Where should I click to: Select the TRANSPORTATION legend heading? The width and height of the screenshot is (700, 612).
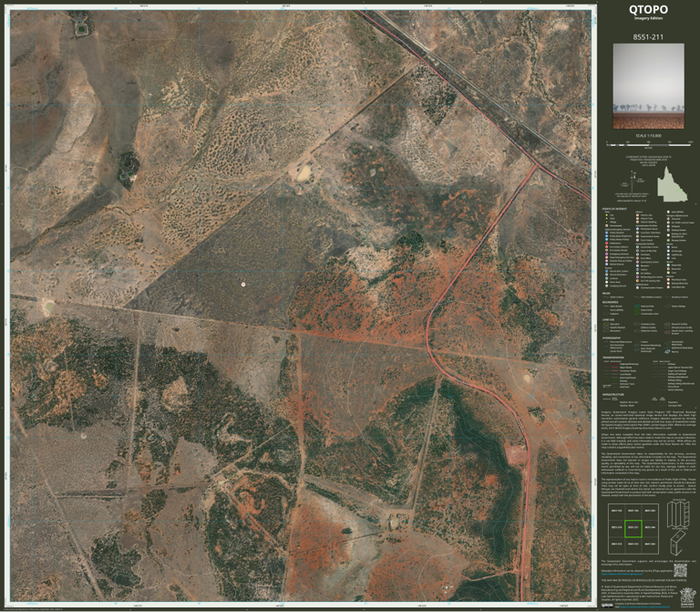click(613, 358)
